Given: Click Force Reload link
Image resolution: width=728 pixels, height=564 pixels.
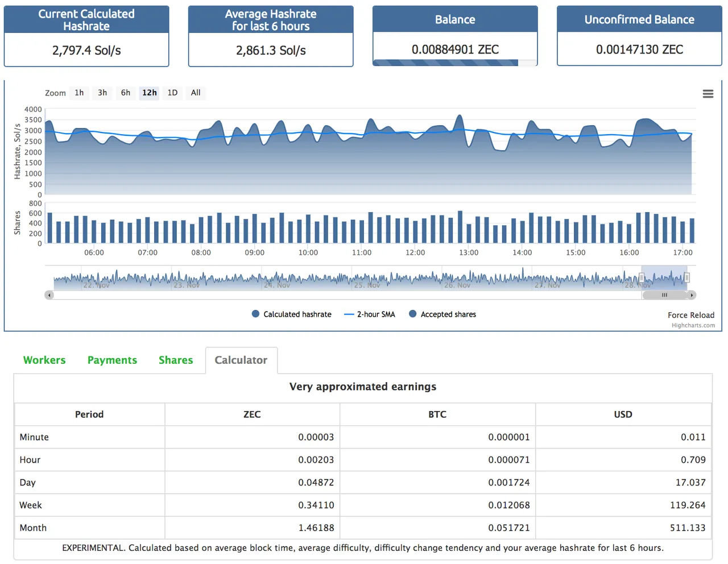Looking at the screenshot, I should [x=691, y=315].
